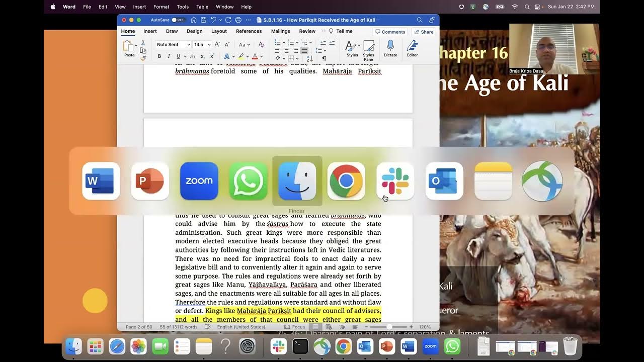Click the Print icon in Word title bar

pos(238,20)
